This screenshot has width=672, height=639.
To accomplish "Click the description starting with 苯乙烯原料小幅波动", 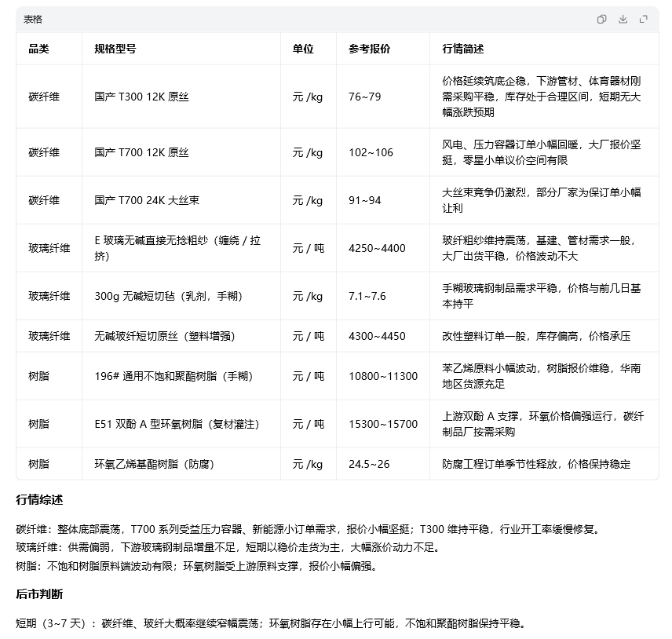I will click(x=541, y=376).
